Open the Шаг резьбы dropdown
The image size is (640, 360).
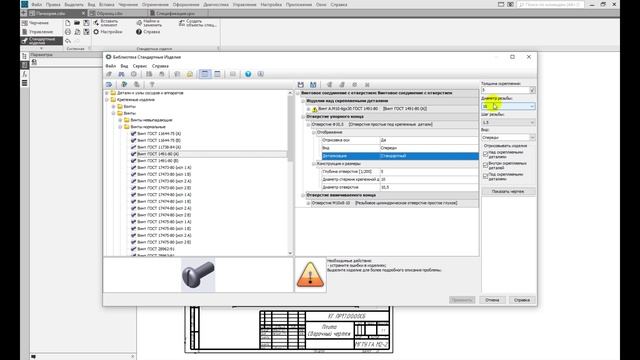point(532,122)
